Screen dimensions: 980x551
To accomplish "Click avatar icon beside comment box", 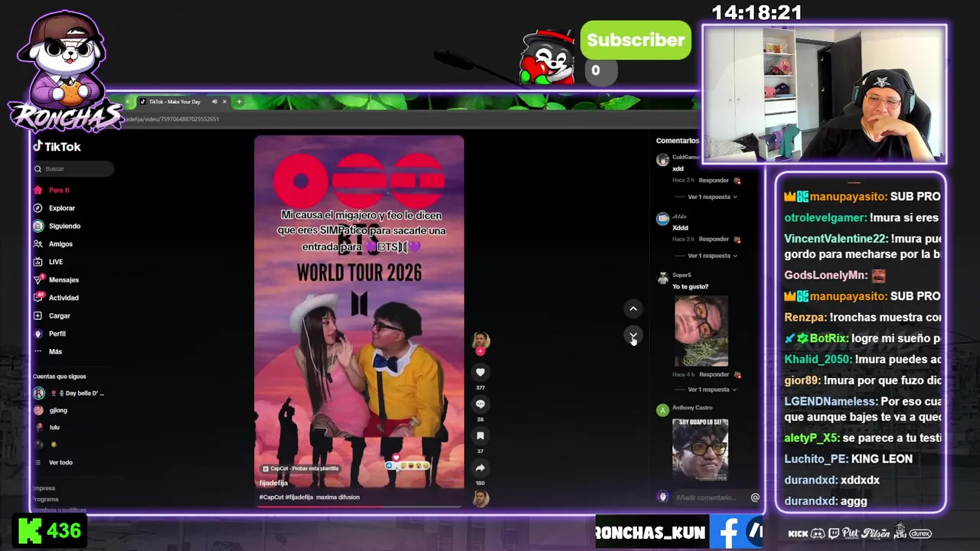I will [x=663, y=497].
